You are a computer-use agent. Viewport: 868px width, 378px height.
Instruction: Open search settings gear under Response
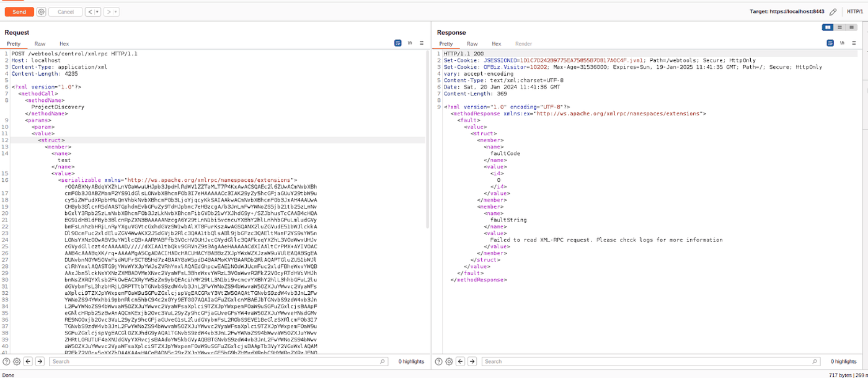tap(449, 361)
